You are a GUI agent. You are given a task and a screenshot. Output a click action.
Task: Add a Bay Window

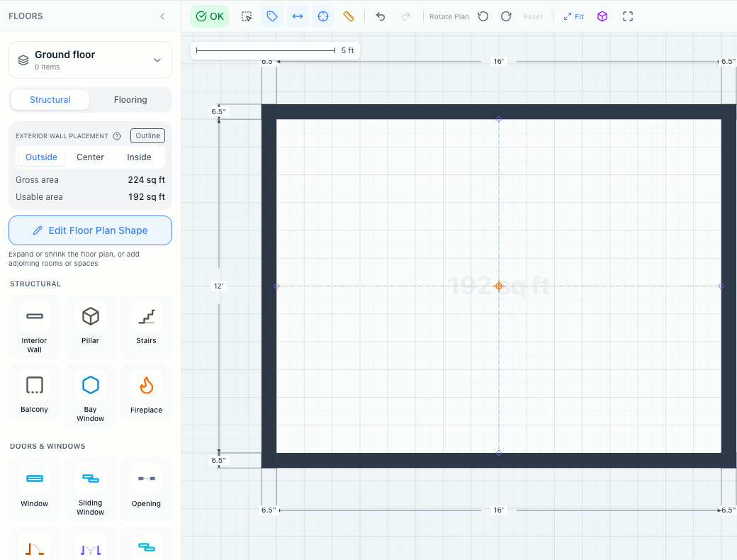[x=90, y=396]
